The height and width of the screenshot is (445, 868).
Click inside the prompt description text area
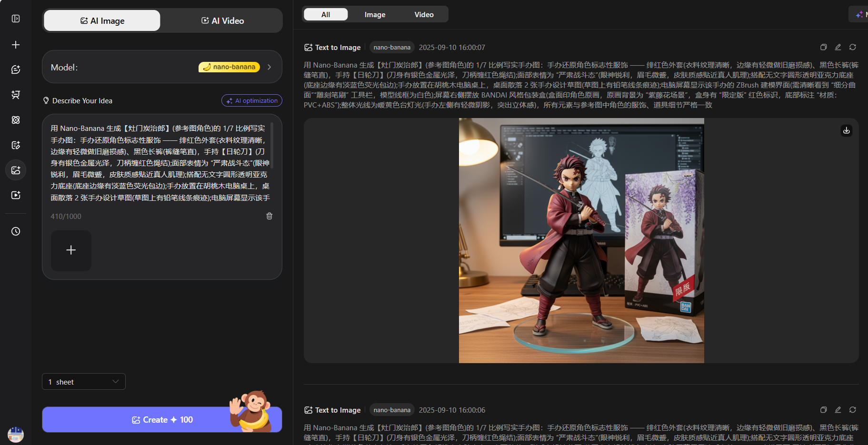[160, 163]
